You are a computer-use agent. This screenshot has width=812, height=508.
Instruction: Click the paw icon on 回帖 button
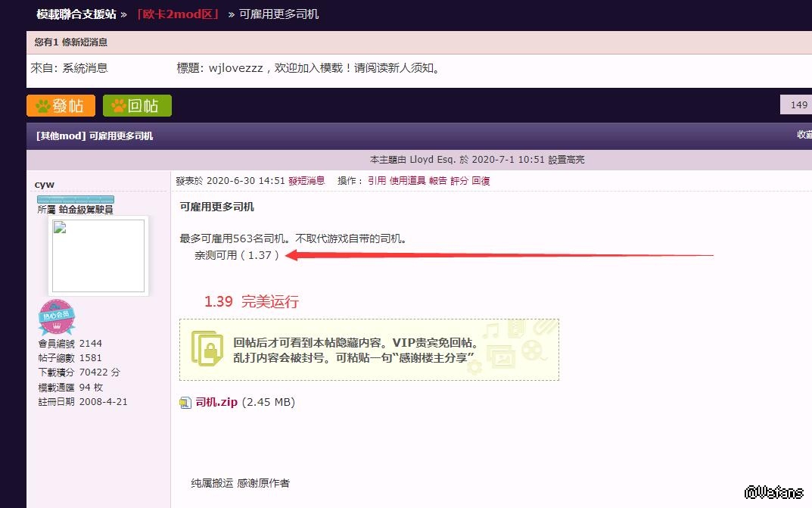(119, 106)
